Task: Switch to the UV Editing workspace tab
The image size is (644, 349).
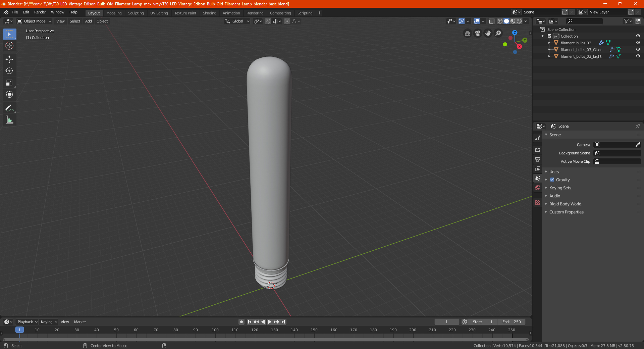Action: click(159, 13)
